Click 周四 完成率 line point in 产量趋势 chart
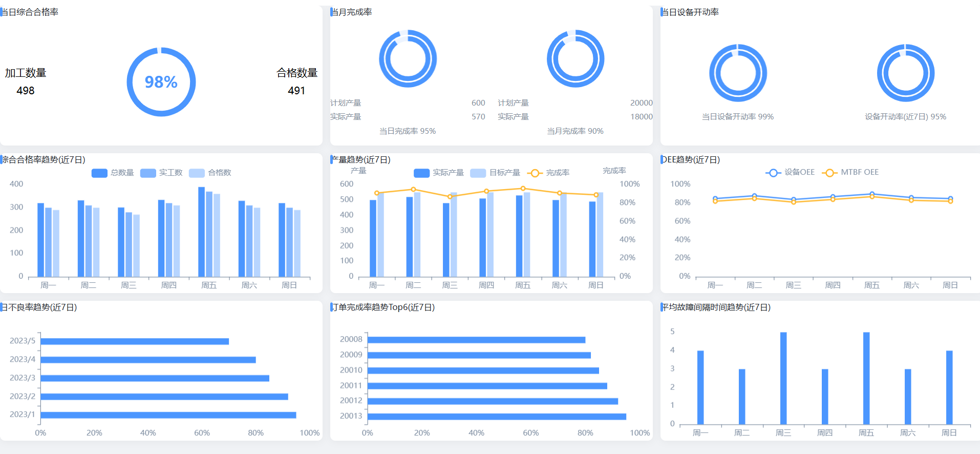The image size is (980, 454). tap(486, 191)
